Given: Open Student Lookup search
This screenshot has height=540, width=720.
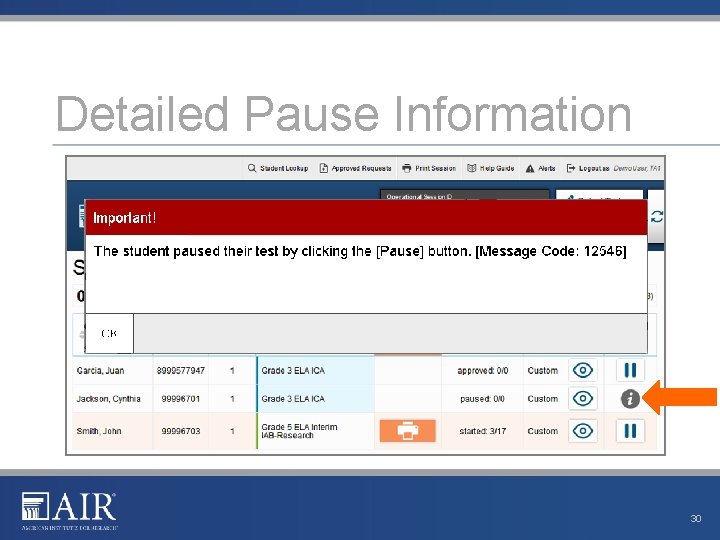Looking at the screenshot, I should (278, 168).
